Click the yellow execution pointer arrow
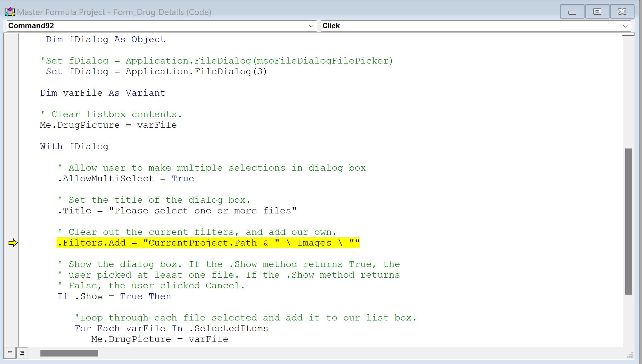This screenshot has height=364, width=642. (x=13, y=243)
